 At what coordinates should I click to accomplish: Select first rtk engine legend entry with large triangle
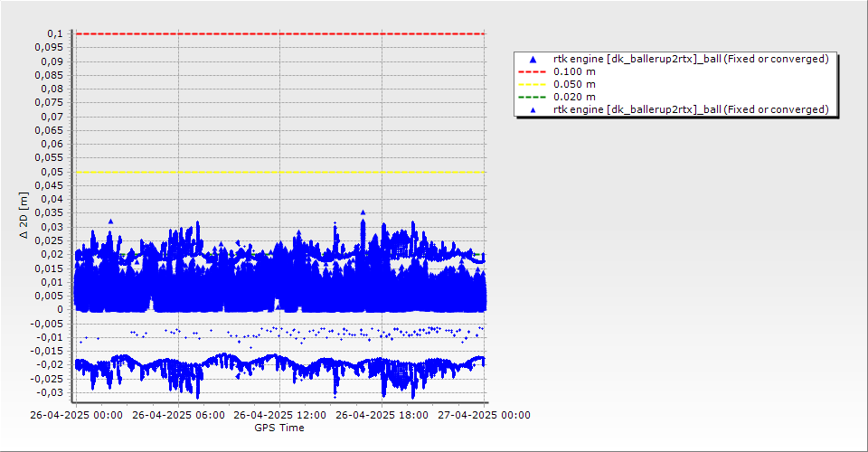click(x=679, y=59)
